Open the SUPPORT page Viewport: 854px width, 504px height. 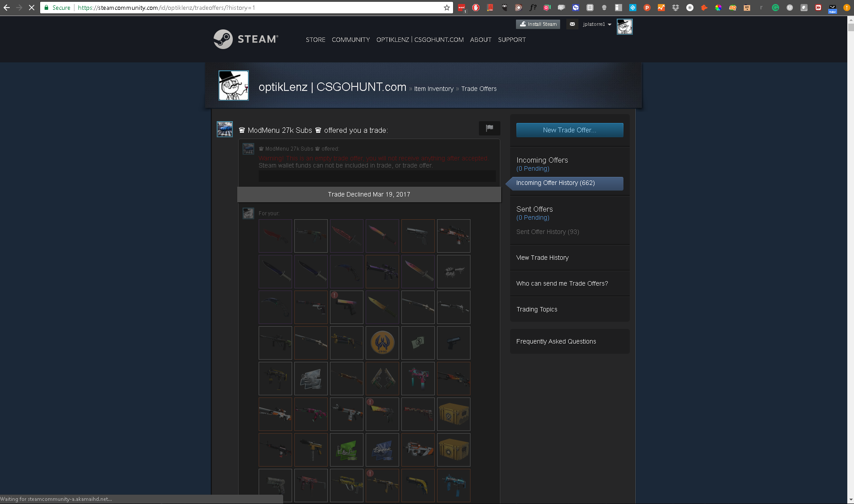512,40
